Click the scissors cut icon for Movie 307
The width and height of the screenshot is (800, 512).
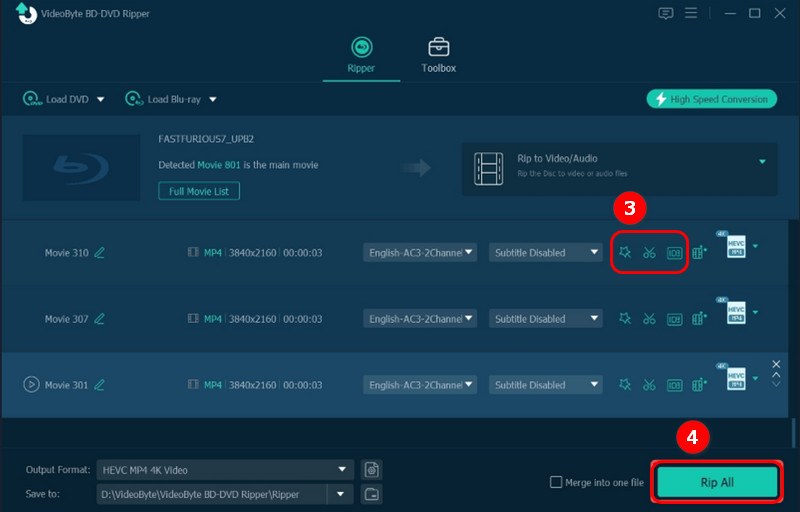click(x=649, y=319)
